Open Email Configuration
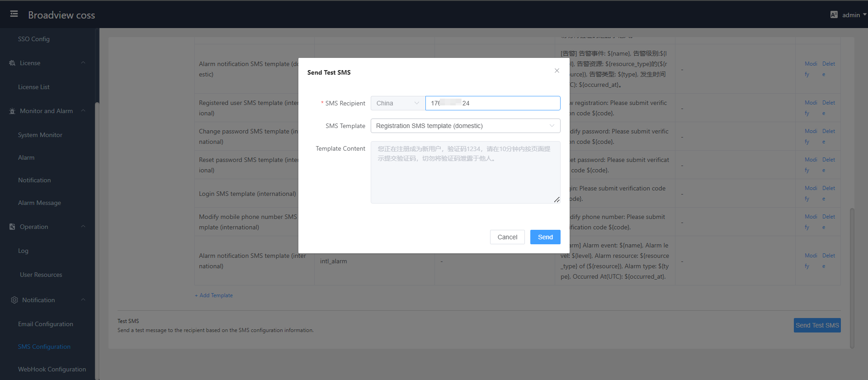The image size is (868, 380). (x=46, y=324)
